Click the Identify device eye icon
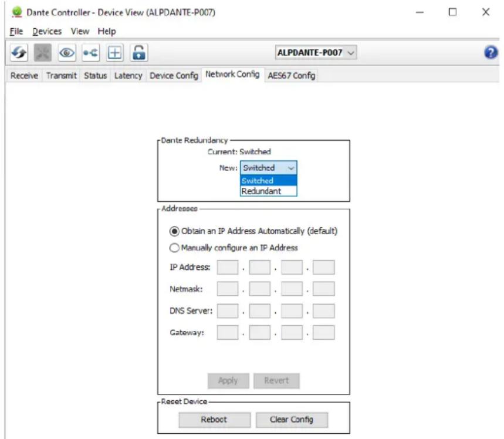The width and height of the screenshot is (504, 439). pos(67,52)
